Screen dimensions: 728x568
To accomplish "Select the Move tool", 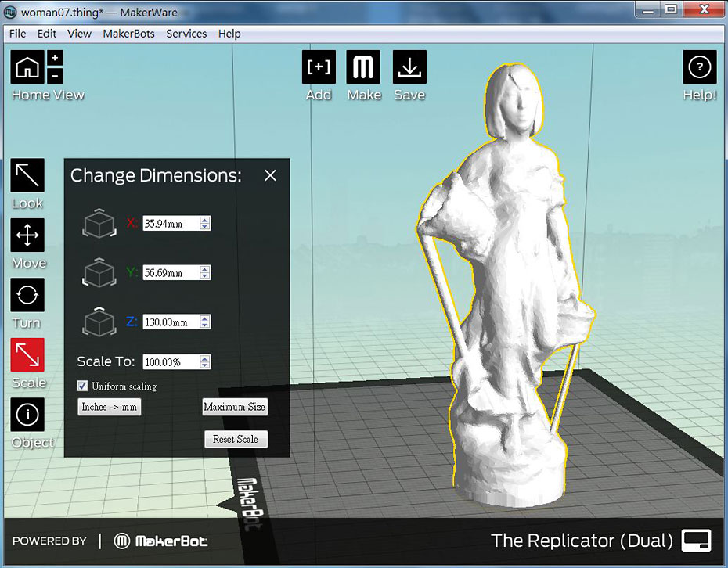I will pos(27,235).
